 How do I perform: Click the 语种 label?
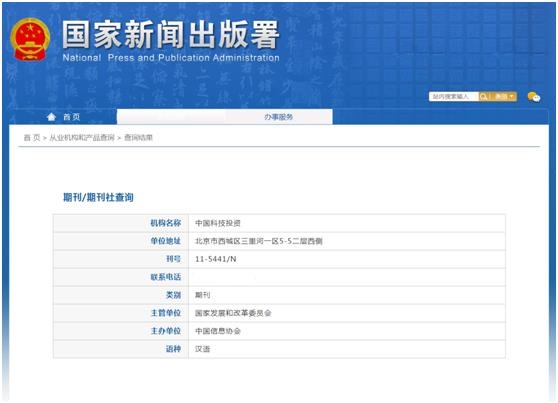(173, 349)
